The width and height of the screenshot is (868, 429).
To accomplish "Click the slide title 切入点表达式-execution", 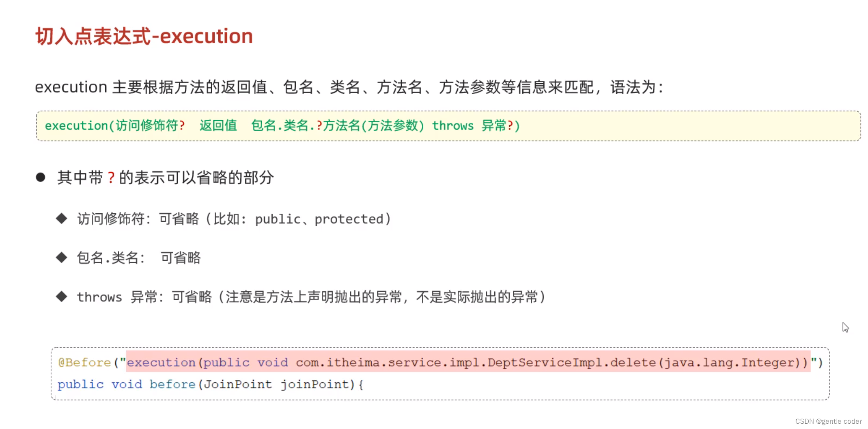I will pos(144,36).
